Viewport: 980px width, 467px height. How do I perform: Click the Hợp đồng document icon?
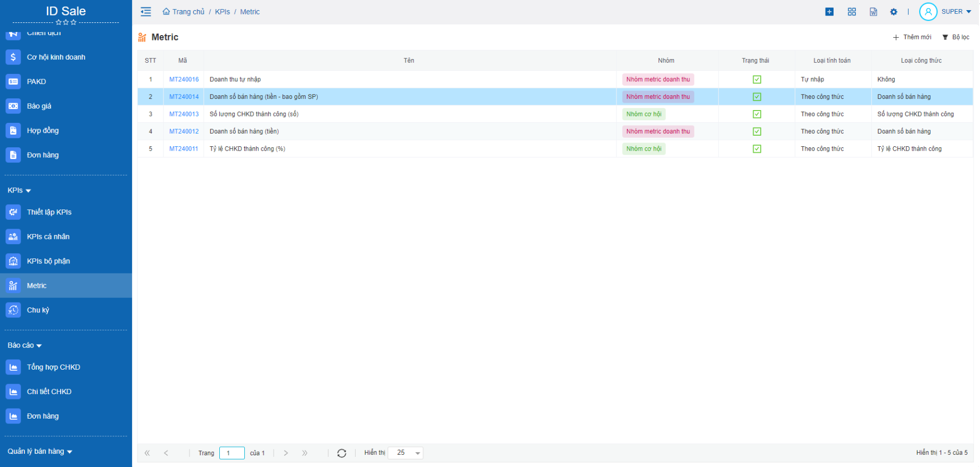click(13, 130)
